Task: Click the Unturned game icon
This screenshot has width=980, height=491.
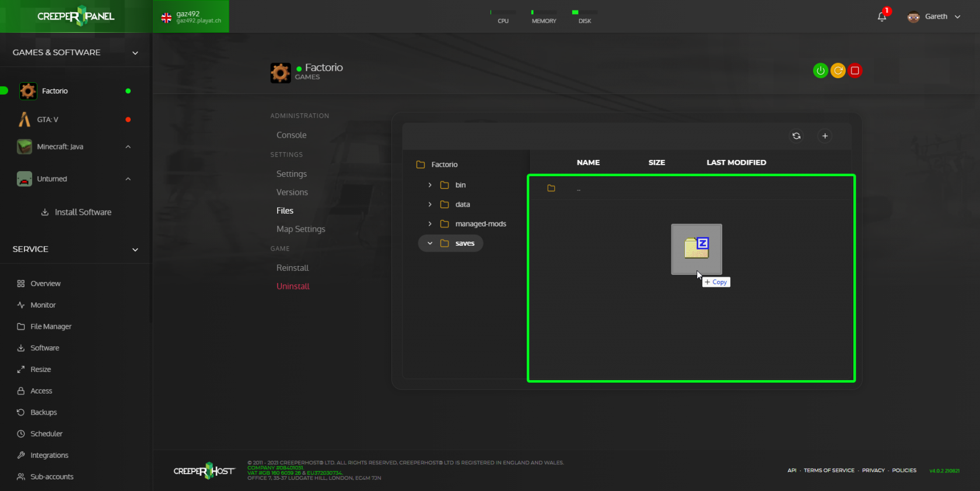Action: [24, 179]
